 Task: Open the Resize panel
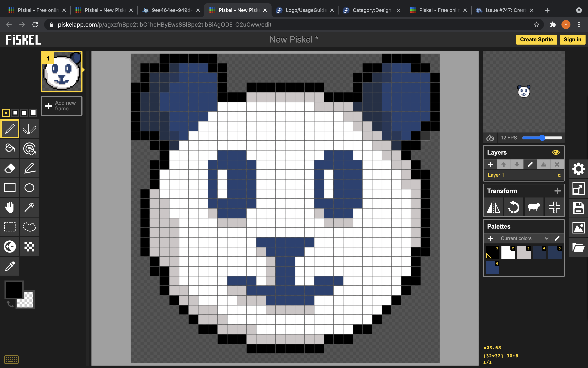point(579,189)
